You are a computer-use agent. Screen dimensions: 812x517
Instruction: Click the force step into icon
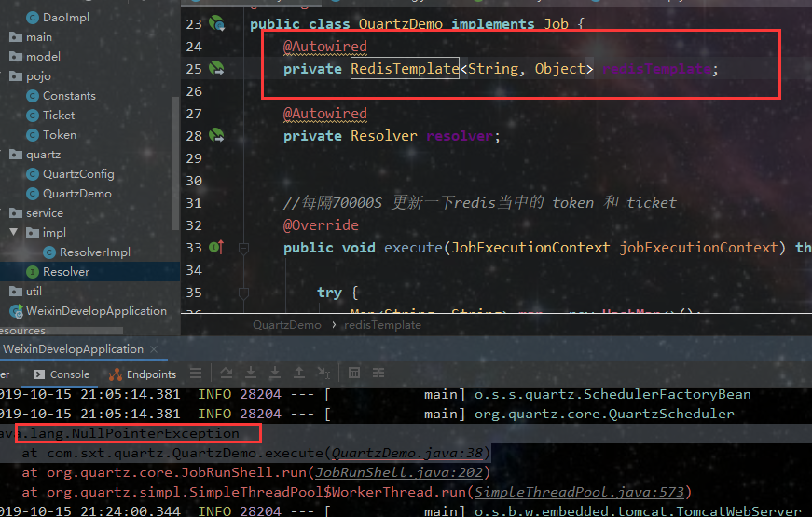tap(275, 373)
